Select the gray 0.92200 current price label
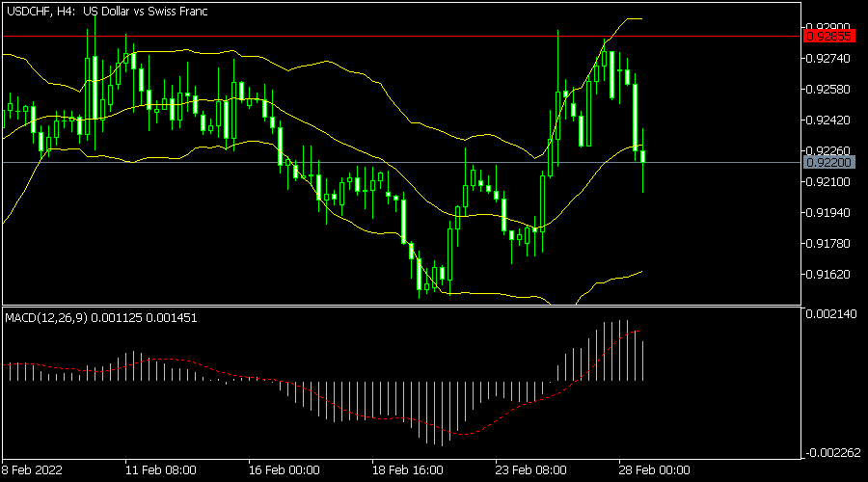This screenshot has width=868, height=482. click(x=828, y=162)
